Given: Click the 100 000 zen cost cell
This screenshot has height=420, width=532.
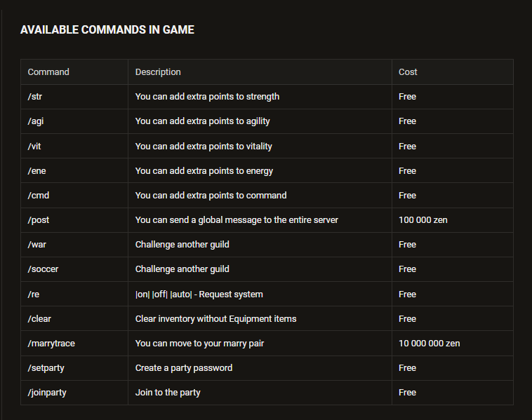Looking at the screenshot, I should coord(453,220).
